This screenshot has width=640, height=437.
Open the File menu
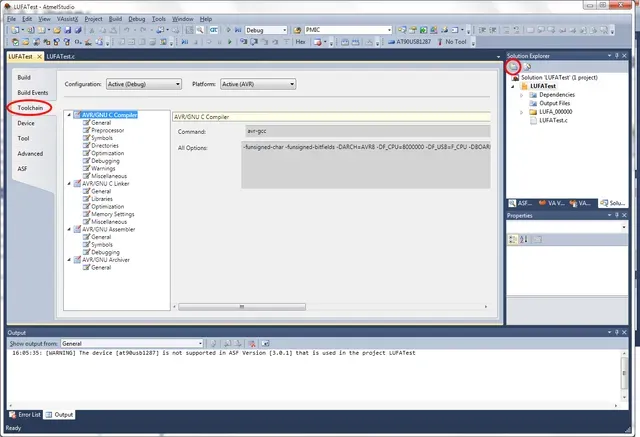11,19
